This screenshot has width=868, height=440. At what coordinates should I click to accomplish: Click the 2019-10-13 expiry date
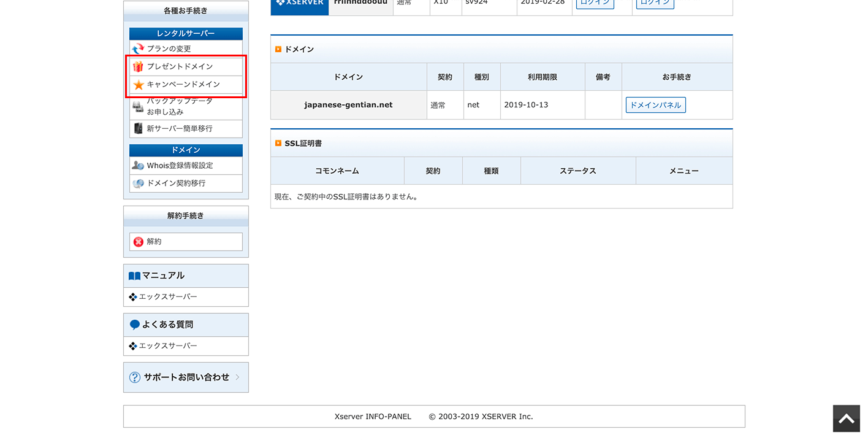526,105
